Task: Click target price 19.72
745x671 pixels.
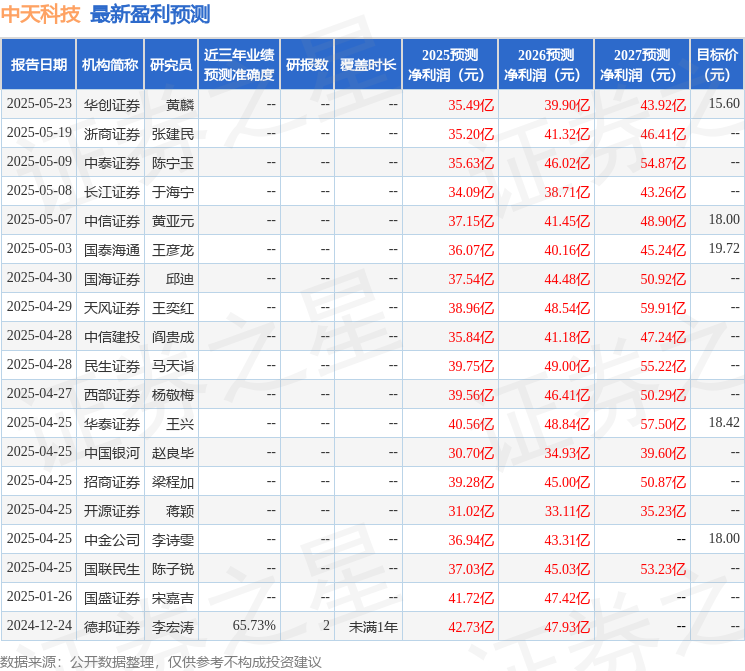Action: [724, 249]
